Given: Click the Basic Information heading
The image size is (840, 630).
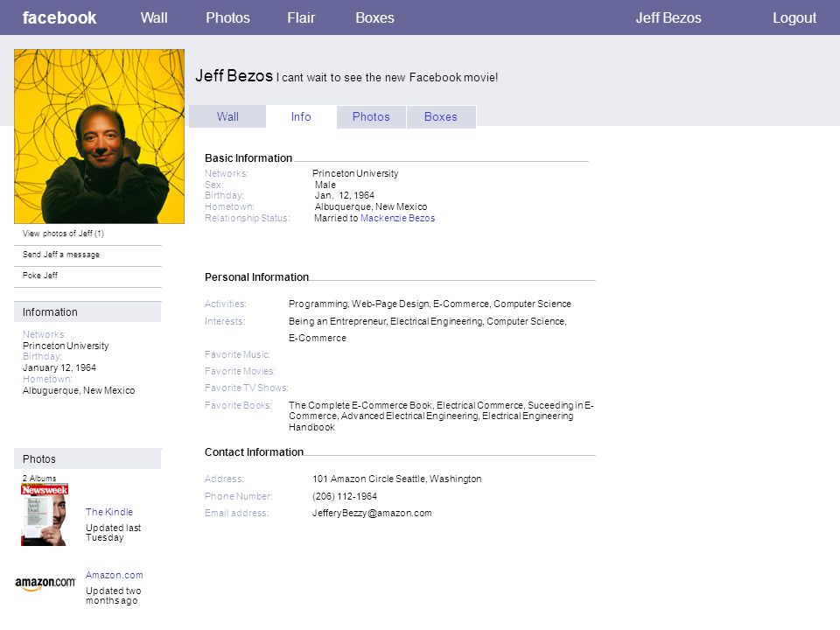Looking at the screenshot, I should (x=248, y=158).
